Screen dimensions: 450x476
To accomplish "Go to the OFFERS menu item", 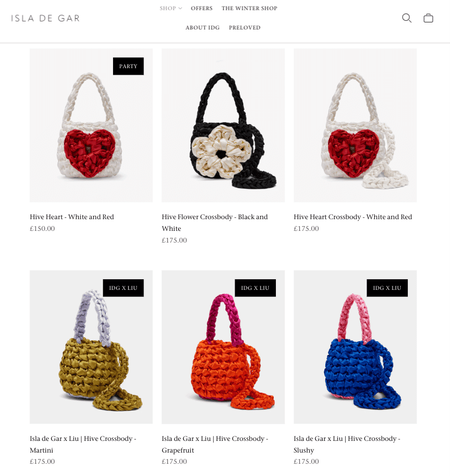I will pyautogui.click(x=202, y=8).
